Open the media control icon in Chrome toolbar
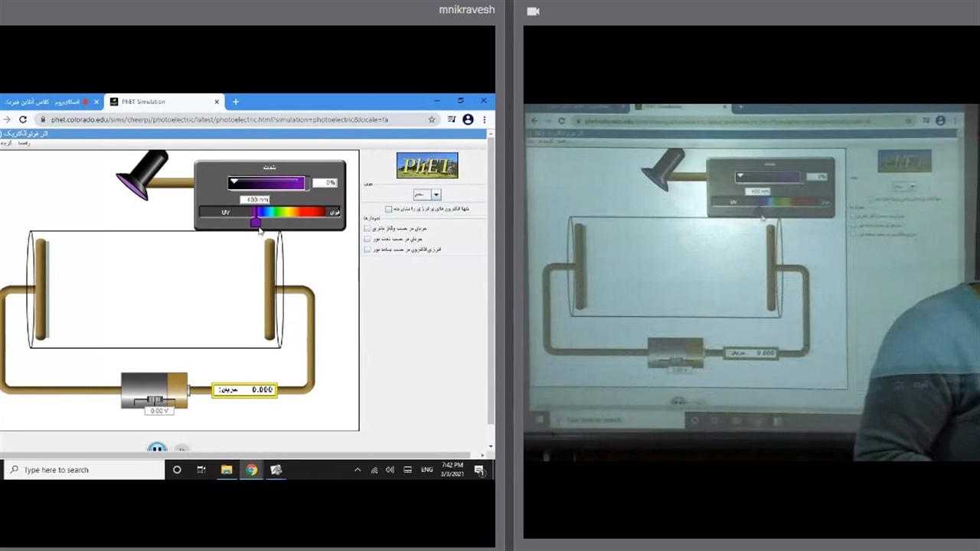Screen dimensions: 980x551 point(451,119)
